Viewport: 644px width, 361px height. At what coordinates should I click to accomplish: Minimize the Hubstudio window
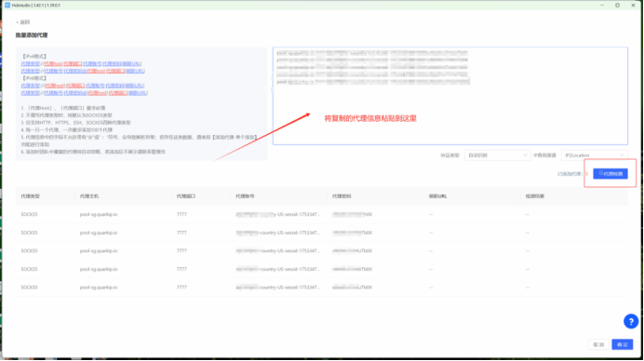pos(602,6)
